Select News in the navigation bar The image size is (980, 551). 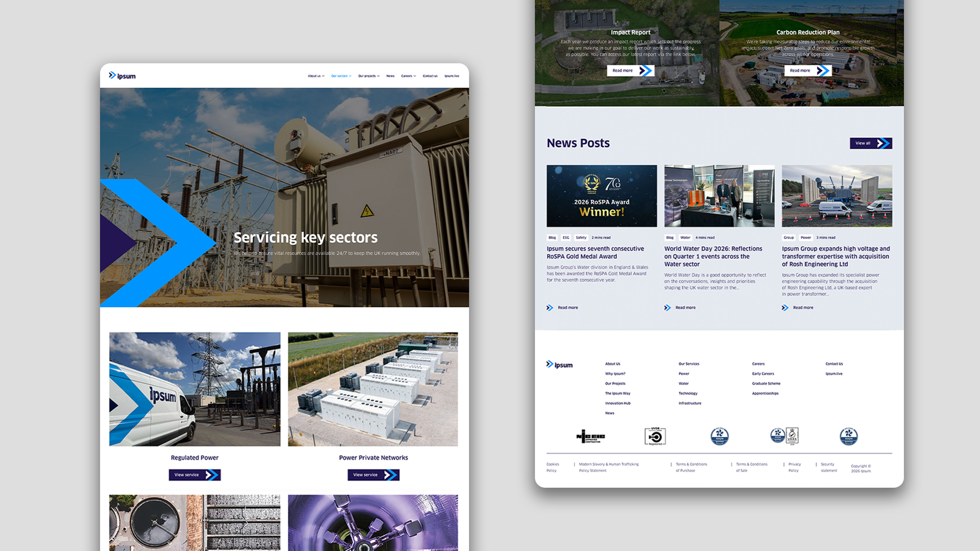390,76
